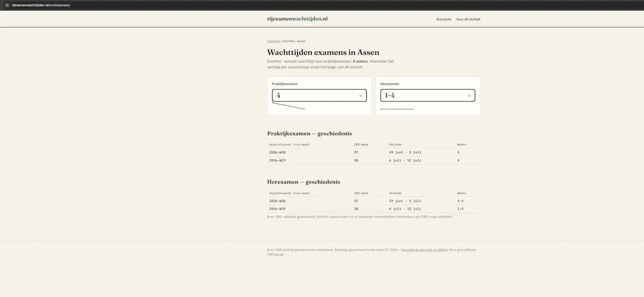Click 'Periode' header in Praktijkexamen table
The height and width of the screenshot is (297, 644).
tap(395, 144)
